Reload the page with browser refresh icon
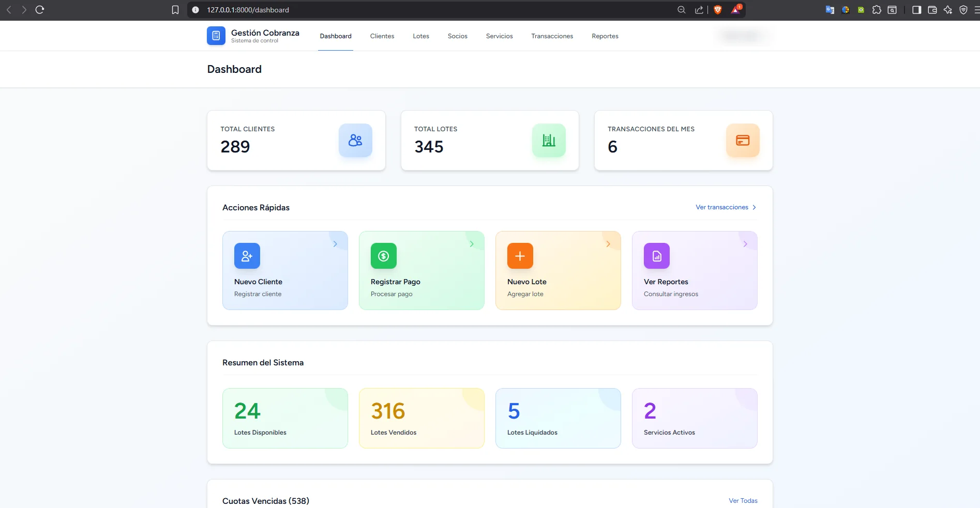Screen dimensions: 980x508 pos(40,9)
